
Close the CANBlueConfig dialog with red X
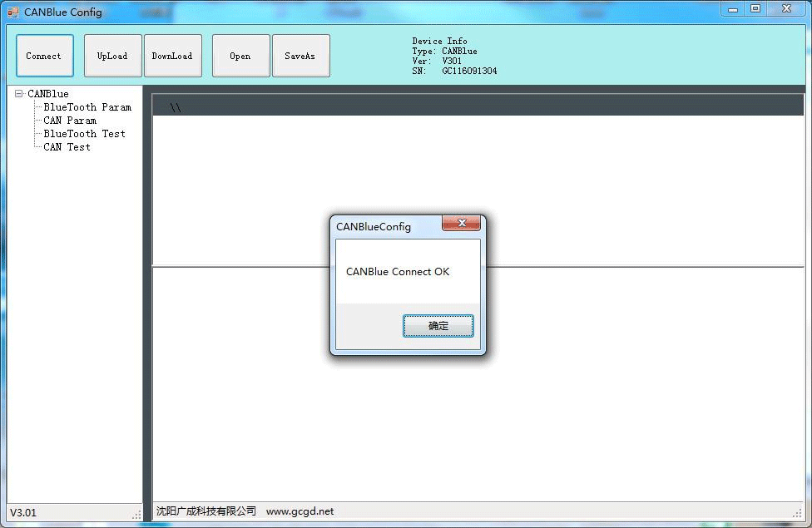coord(461,224)
